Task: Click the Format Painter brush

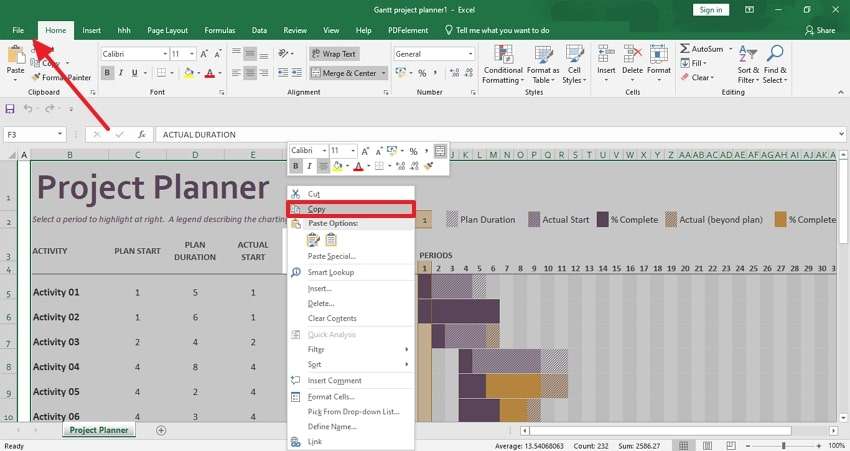Action: pos(37,78)
